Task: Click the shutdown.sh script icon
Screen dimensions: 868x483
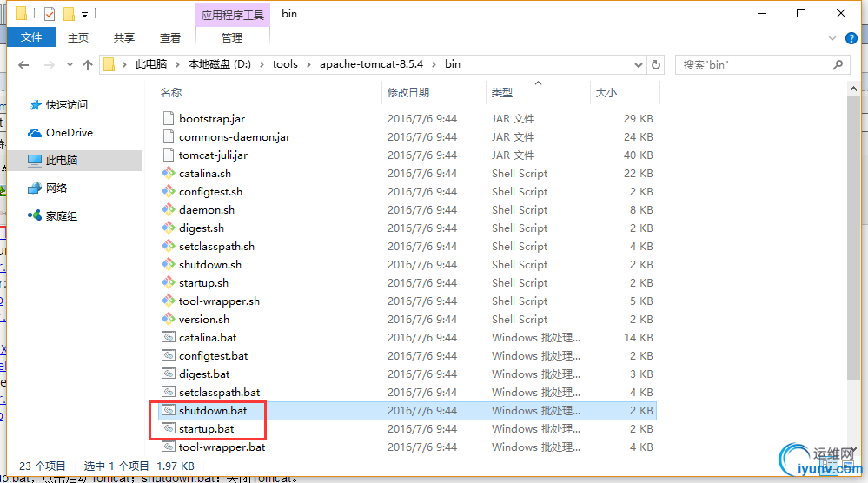Action: tap(169, 264)
